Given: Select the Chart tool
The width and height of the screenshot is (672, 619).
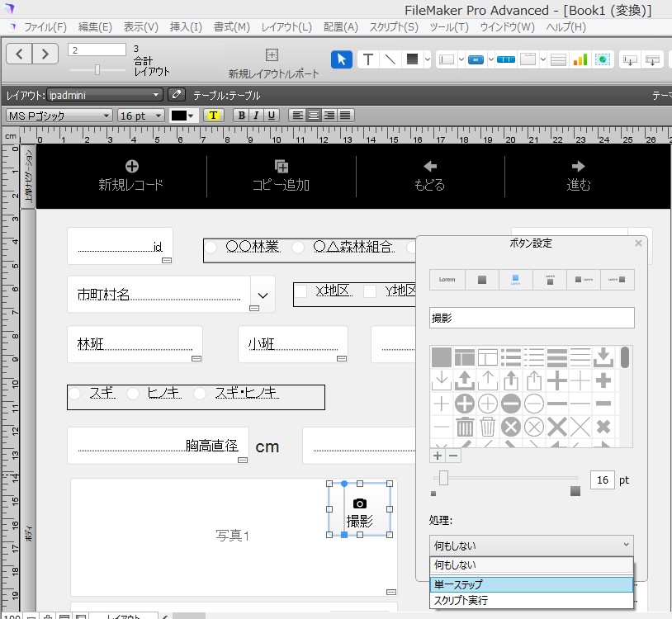Looking at the screenshot, I should point(580,59).
